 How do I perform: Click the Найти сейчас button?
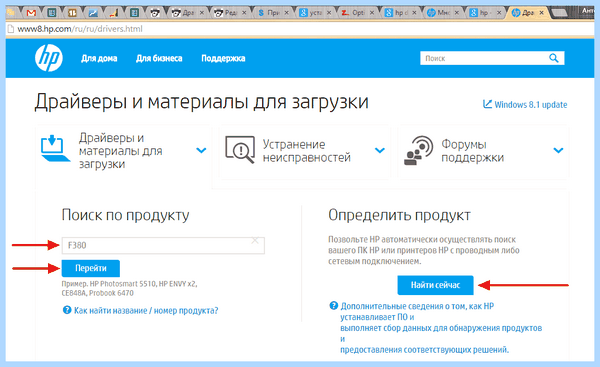tap(435, 285)
